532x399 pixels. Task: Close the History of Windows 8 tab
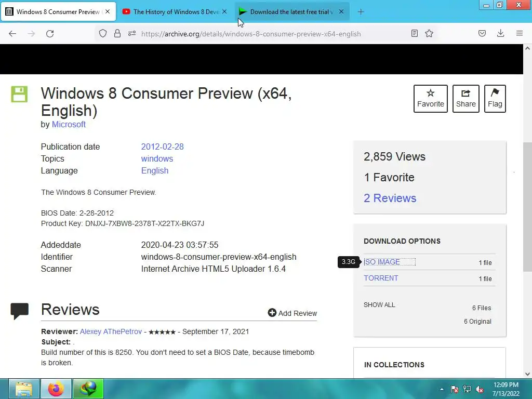(x=224, y=11)
